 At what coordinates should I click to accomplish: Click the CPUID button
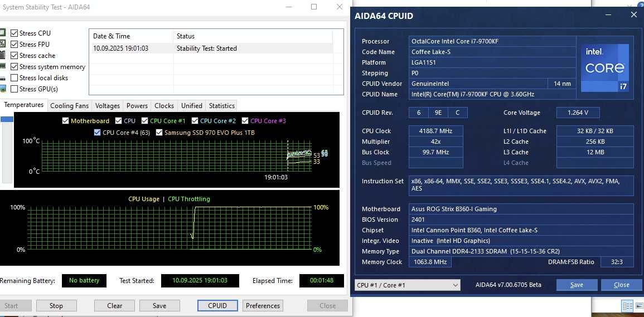click(x=217, y=305)
